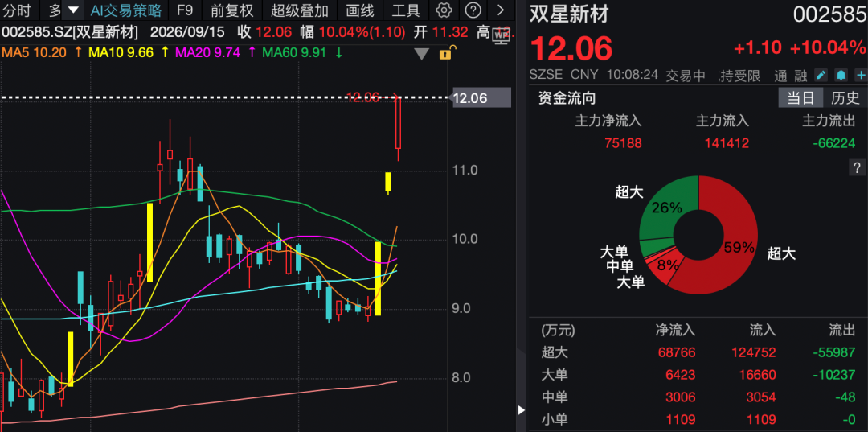The height and width of the screenshot is (432, 868).
Task: Click the 资金流向 section heading
Action: [x=567, y=99]
